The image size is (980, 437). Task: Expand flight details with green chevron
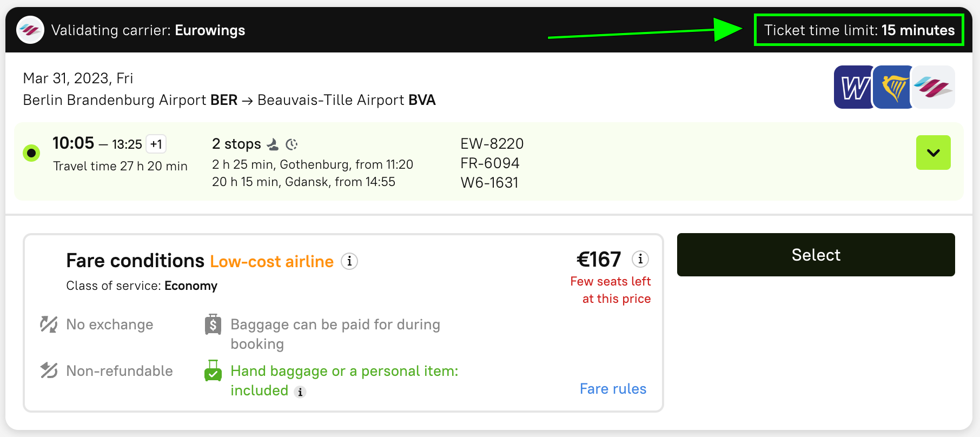[x=933, y=153]
